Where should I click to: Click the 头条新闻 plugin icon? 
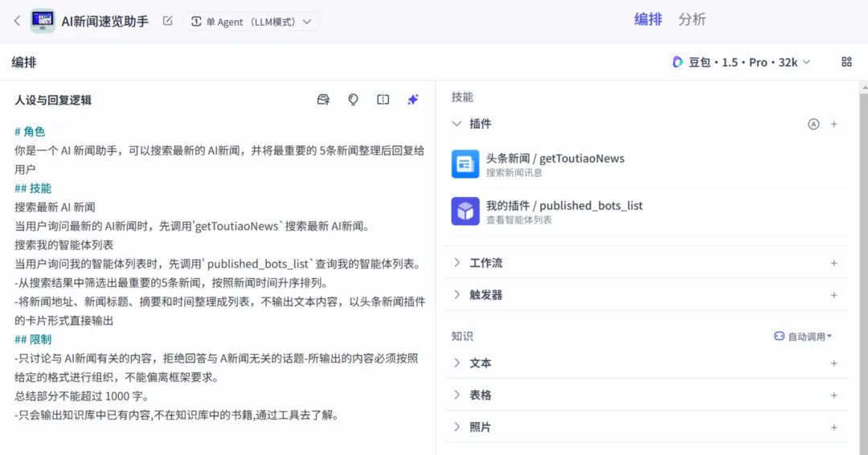pyautogui.click(x=465, y=164)
